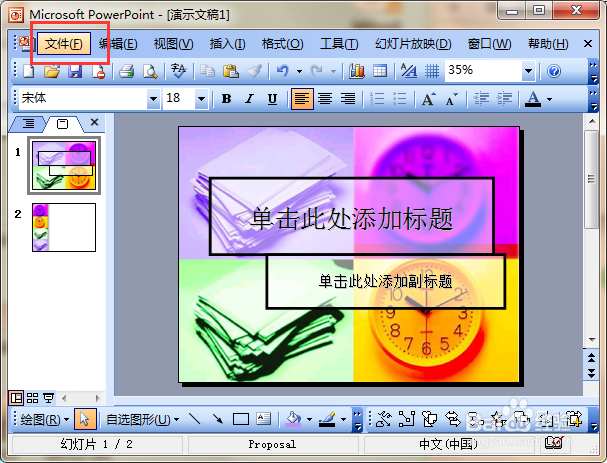The image size is (607, 463).
Task: Toggle numbered list formatting
Action: pyautogui.click(x=377, y=99)
